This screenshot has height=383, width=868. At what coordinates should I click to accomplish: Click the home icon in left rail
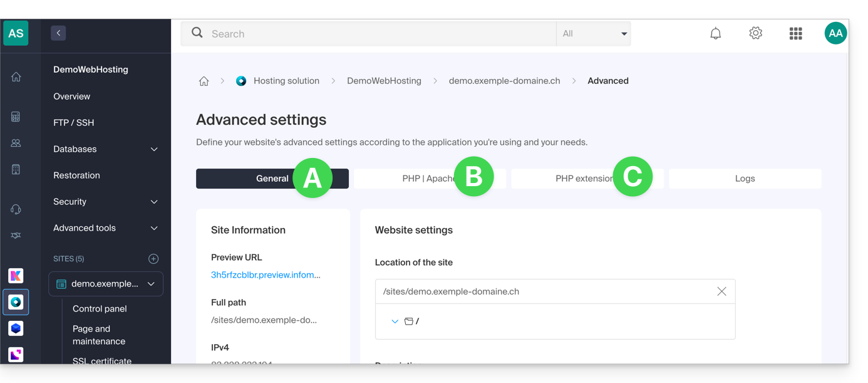(16, 77)
